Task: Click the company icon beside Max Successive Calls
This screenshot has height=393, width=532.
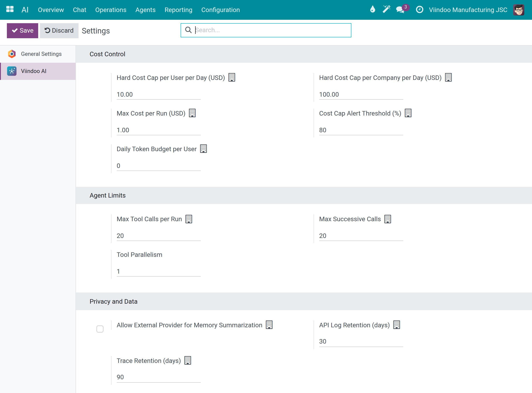Action: 388,219
